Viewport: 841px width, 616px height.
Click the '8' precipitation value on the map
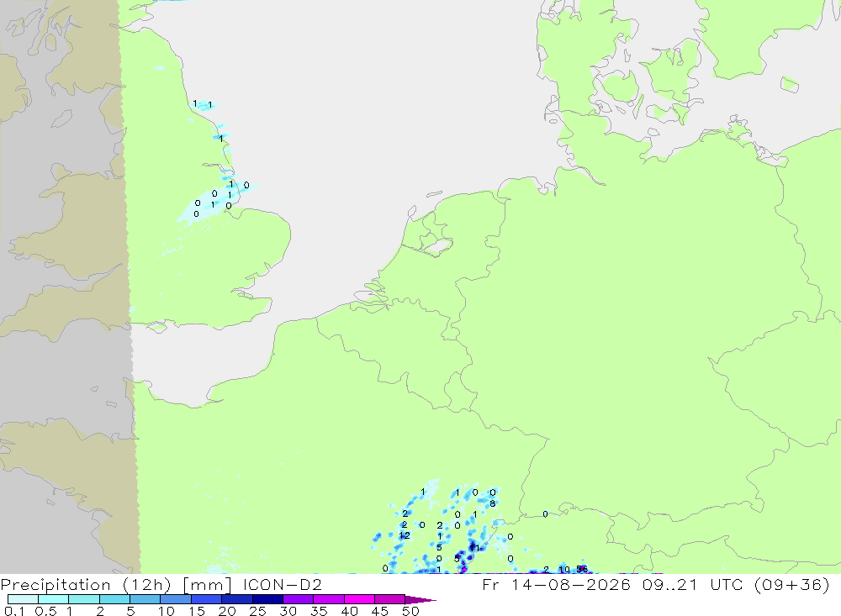[492, 504]
